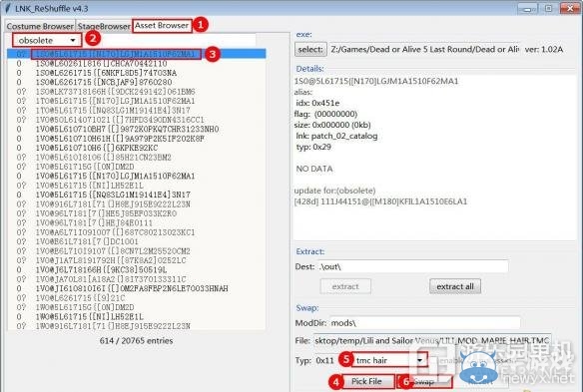Click the 'ver: 1.02A' version label
The image size is (583, 392).
pos(544,49)
